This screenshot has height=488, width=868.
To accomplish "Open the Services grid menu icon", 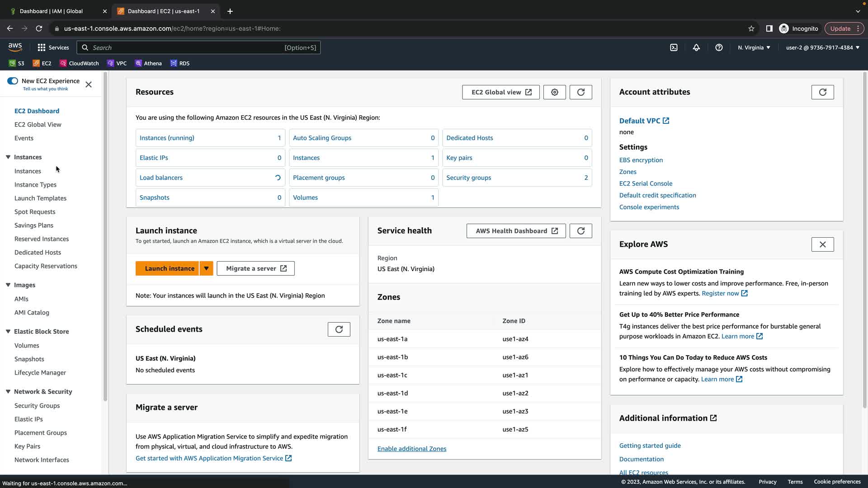I will 42,47.
